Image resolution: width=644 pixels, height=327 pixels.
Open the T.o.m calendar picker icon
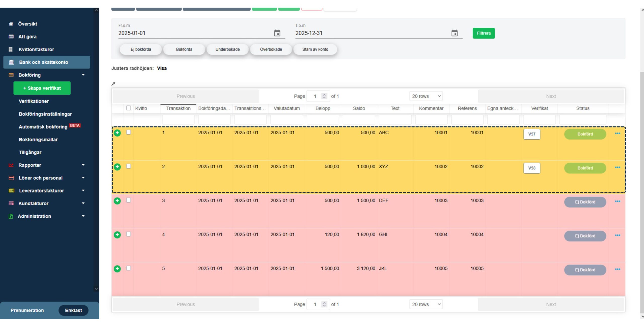454,33
